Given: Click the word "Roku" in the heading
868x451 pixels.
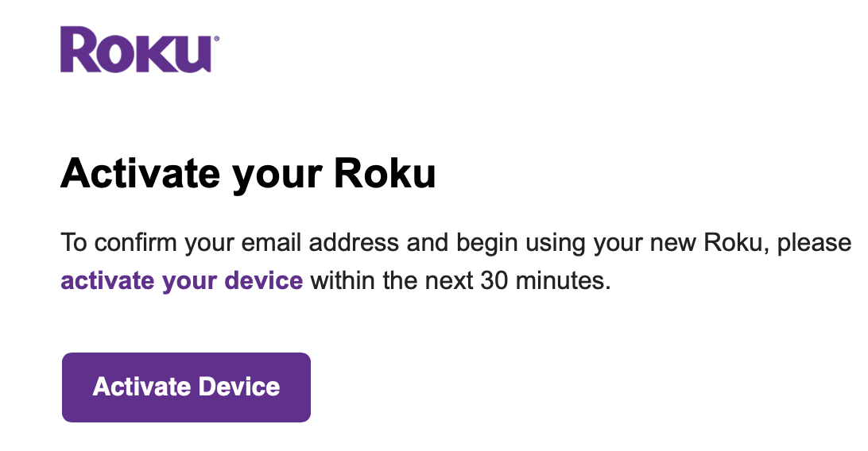Looking at the screenshot, I should (385, 174).
